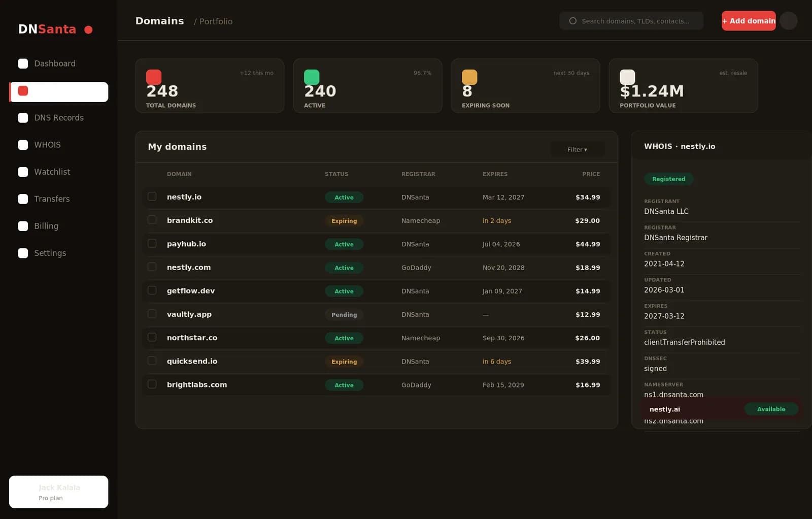Check the nestly.com row checkbox
The height and width of the screenshot is (519, 812).
coord(152,267)
